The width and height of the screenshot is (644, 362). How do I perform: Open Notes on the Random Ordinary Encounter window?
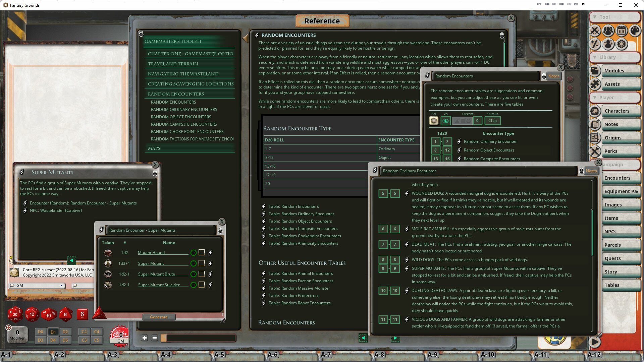(591, 171)
